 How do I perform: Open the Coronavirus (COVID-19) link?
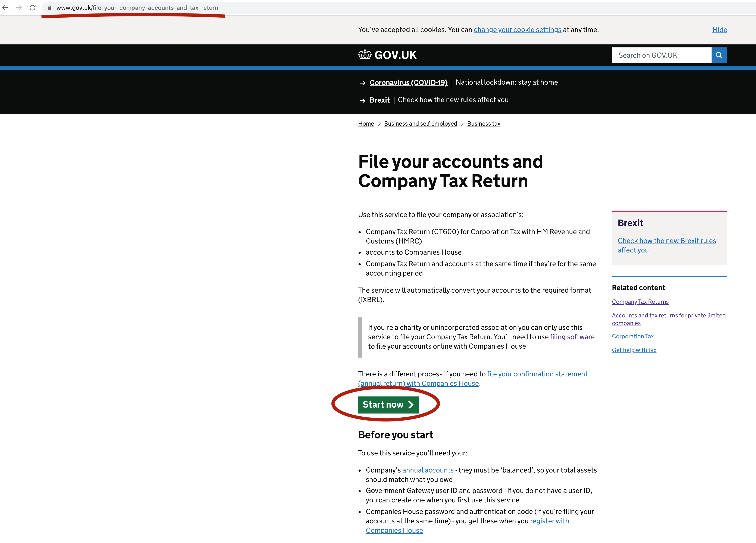click(408, 82)
